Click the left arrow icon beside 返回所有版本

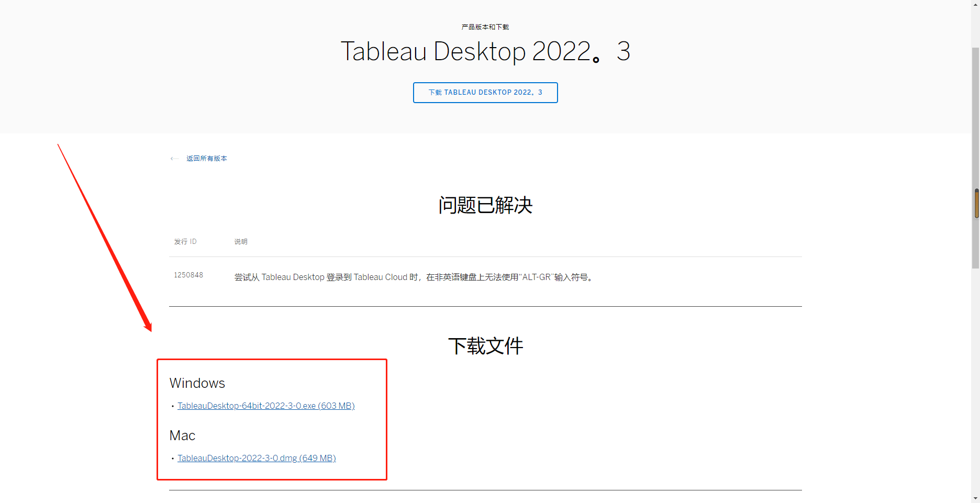pos(174,159)
